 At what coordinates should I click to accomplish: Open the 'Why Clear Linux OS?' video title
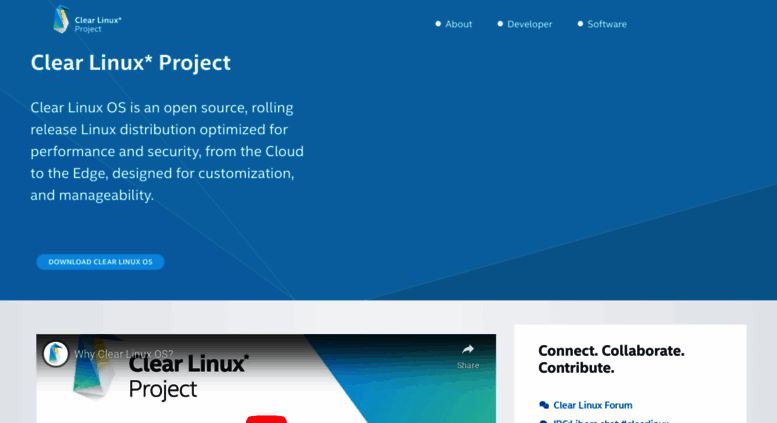[x=123, y=354]
